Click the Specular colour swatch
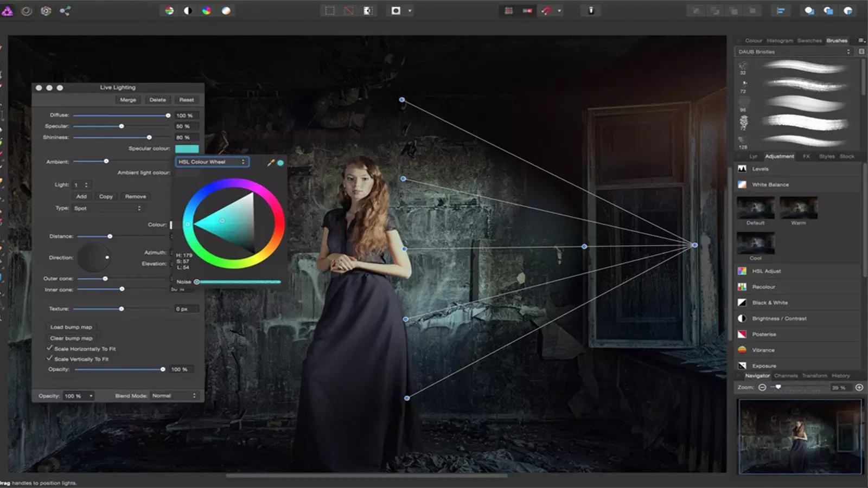868x488 pixels. (187, 149)
